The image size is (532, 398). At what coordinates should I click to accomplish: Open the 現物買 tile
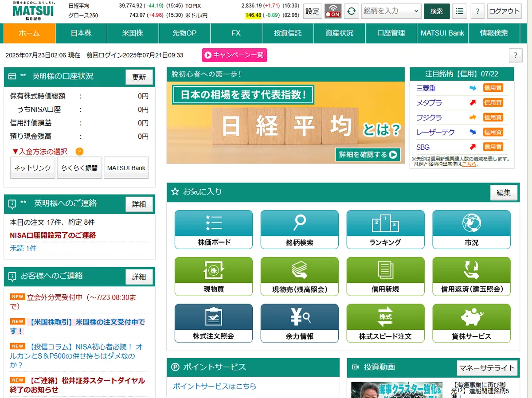click(214, 276)
